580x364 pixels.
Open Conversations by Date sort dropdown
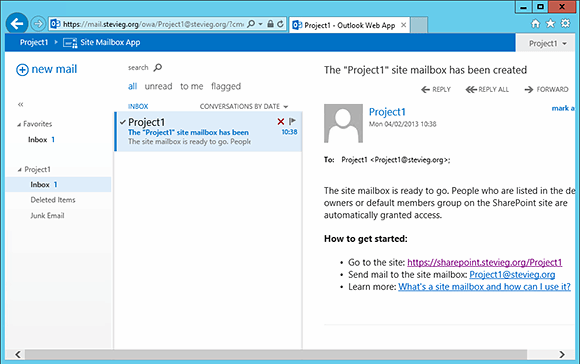[244, 107]
